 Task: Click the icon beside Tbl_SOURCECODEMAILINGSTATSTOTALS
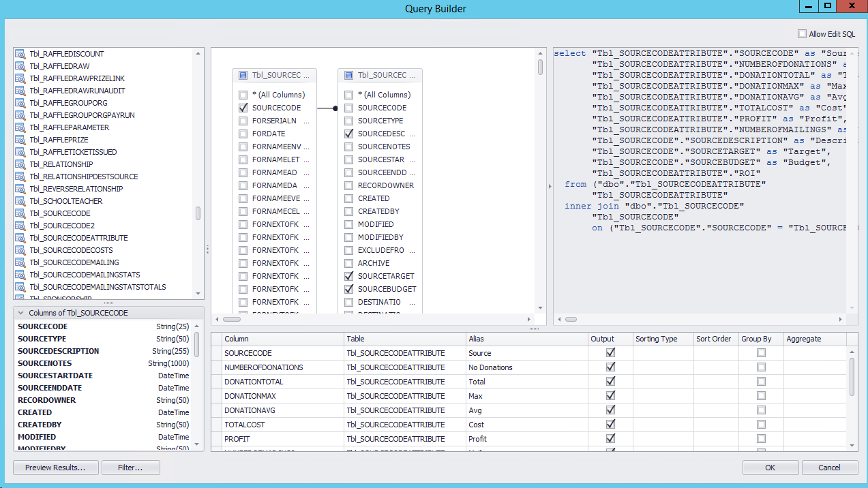coord(20,287)
